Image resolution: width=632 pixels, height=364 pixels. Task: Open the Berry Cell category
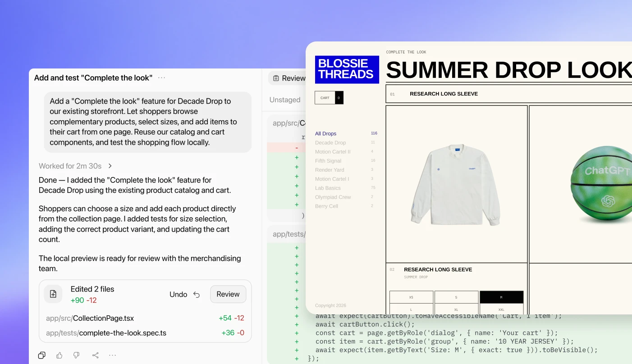[x=326, y=206]
